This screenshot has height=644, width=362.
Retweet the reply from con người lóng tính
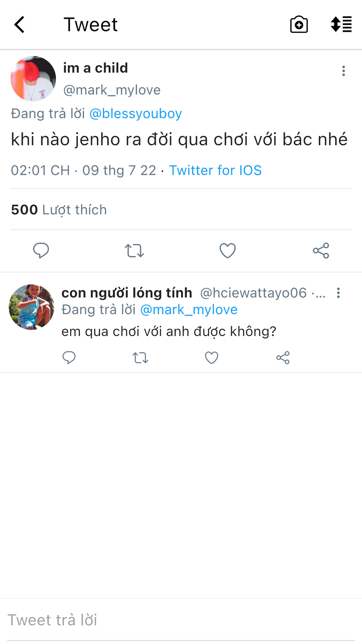[x=140, y=358]
